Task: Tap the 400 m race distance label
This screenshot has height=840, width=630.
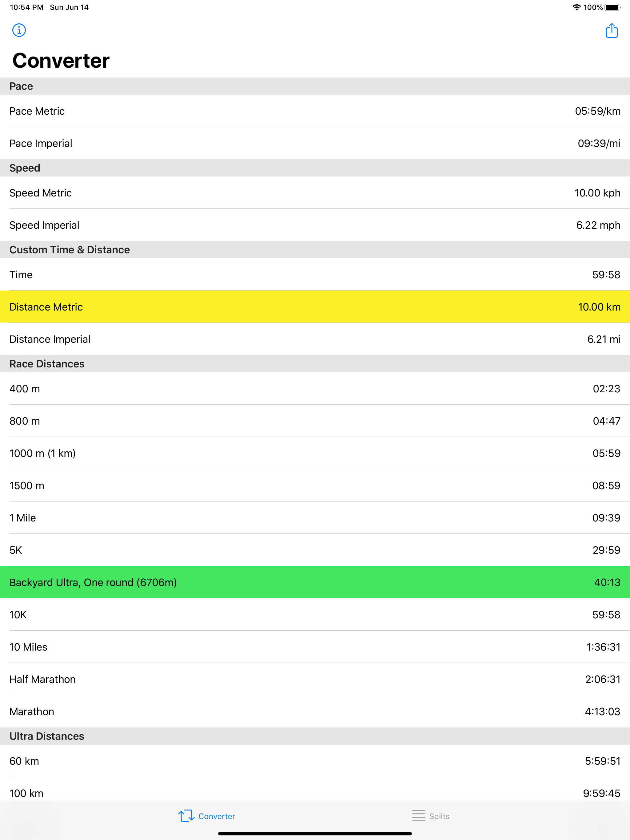Action: 24,388
